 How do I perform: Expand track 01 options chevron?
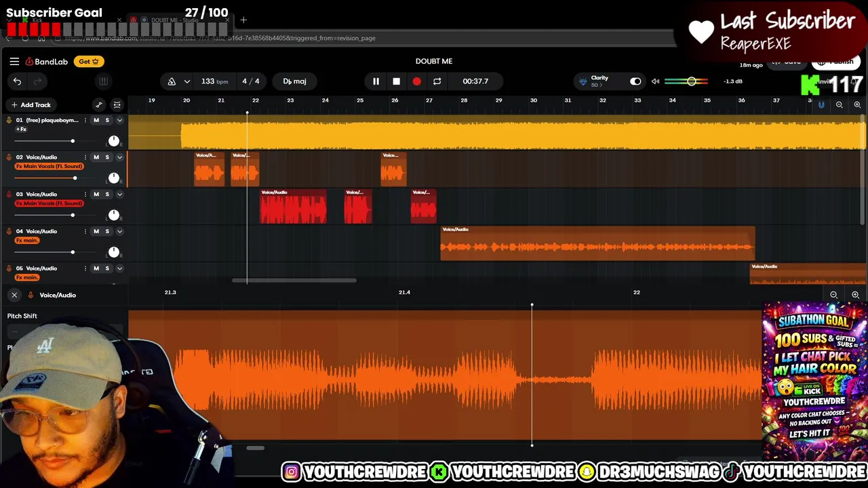click(x=119, y=120)
